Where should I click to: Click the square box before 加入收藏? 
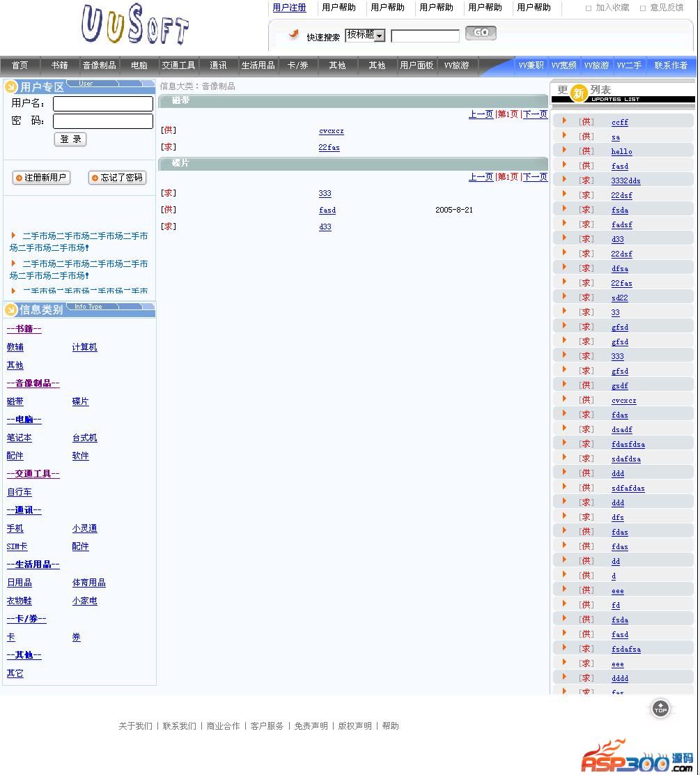tap(589, 8)
